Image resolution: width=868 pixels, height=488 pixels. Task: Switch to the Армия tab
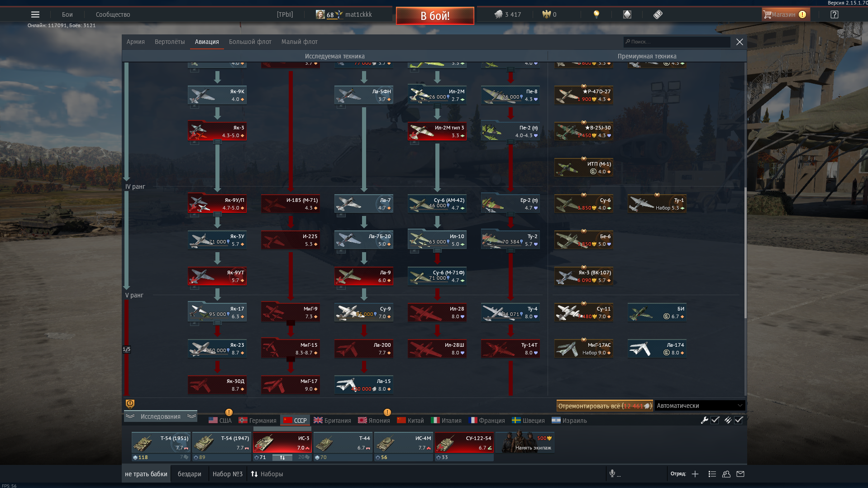136,42
